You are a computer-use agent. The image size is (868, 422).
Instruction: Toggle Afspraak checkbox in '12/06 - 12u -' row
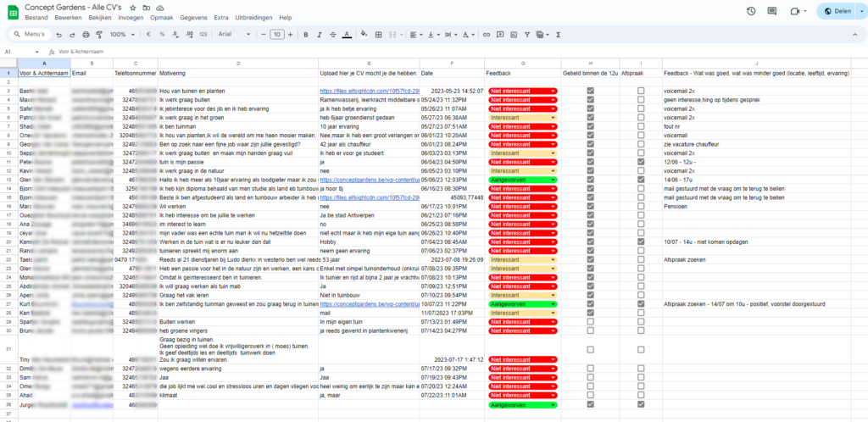(x=641, y=162)
